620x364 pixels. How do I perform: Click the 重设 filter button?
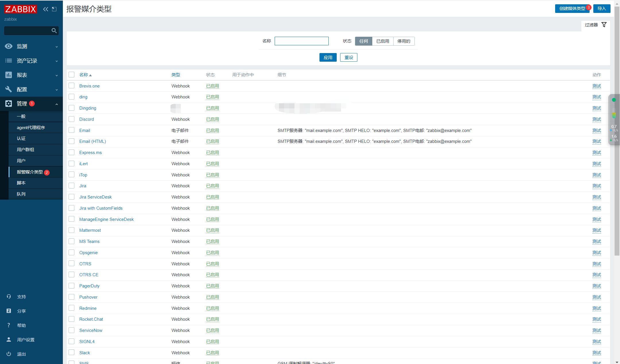(x=349, y=57)
